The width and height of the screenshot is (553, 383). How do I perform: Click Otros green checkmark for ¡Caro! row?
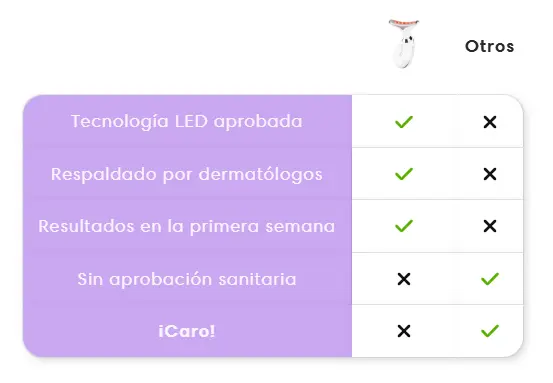490,331
